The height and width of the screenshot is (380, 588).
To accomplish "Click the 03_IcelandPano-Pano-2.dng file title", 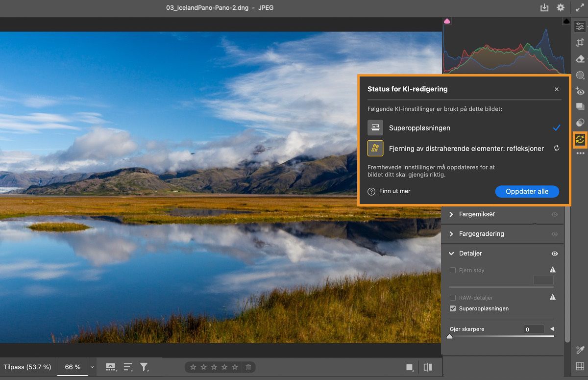I will pyautogui.click(x=207, y=8).
